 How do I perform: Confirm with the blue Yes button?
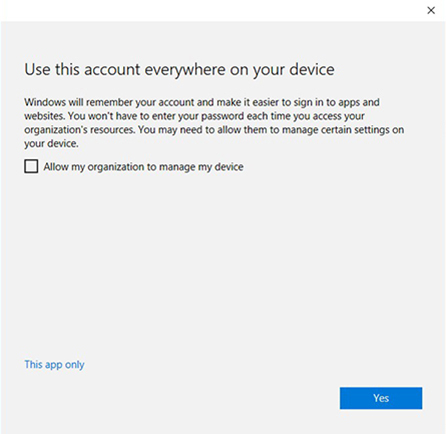click(x=381, y=398)
